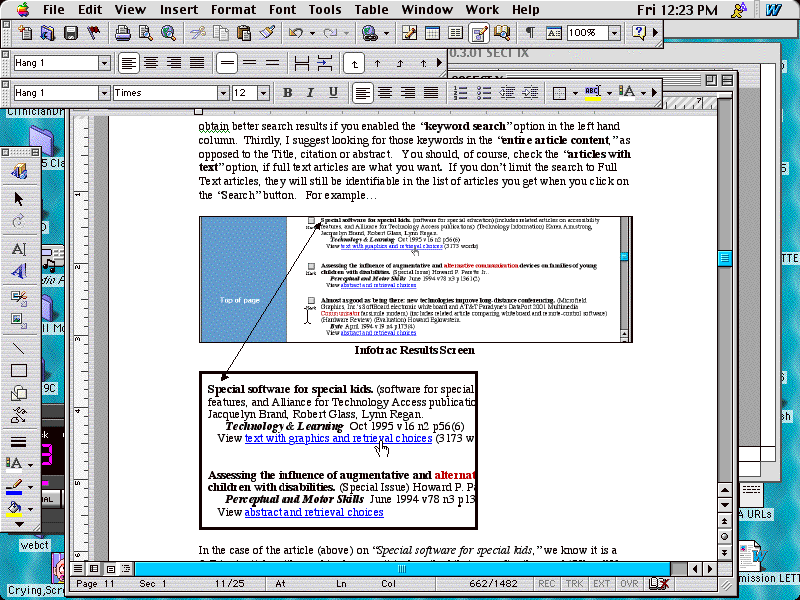
Task: Click the Insert Table grid icon
Action: tap(432, 33)
